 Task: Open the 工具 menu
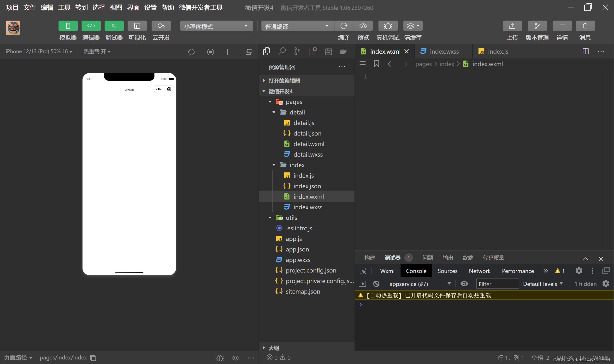click(x=64, y=7)
